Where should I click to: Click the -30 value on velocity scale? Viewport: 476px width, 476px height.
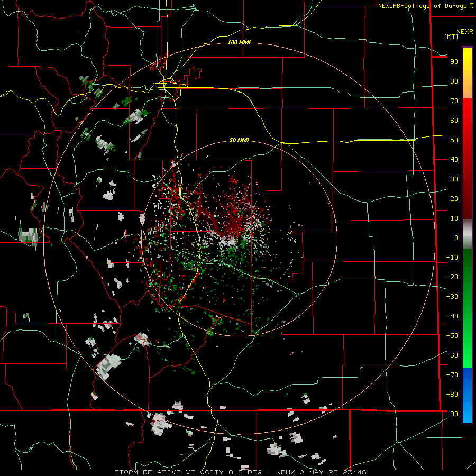452,297
